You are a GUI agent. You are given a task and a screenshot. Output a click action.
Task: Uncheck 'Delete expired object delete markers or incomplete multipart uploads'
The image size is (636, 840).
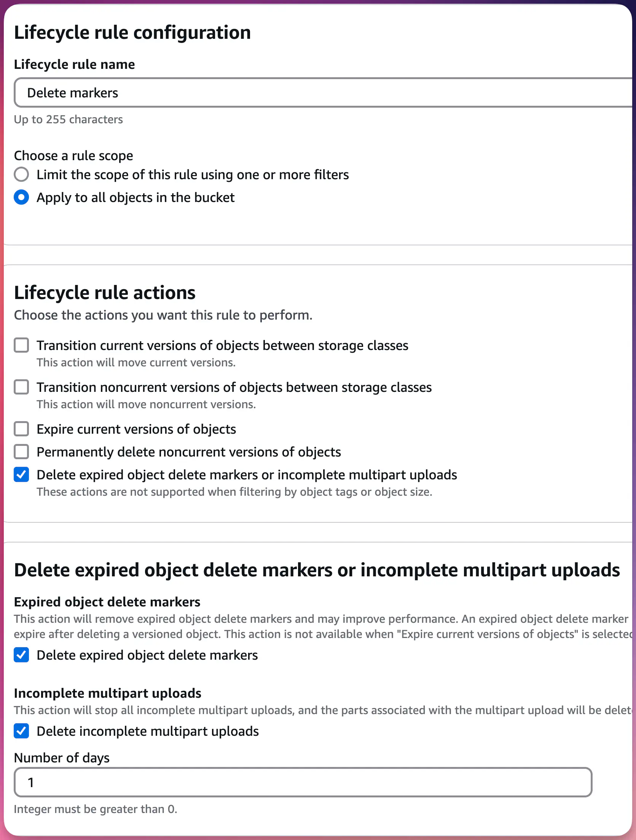coord(21,474)
